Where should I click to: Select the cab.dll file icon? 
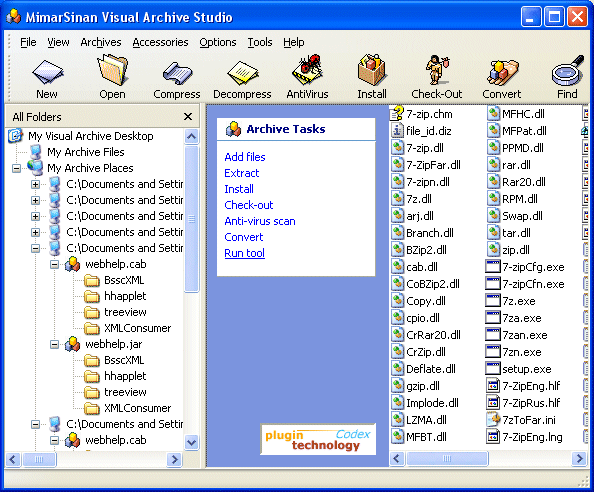(x=397, y=267)
